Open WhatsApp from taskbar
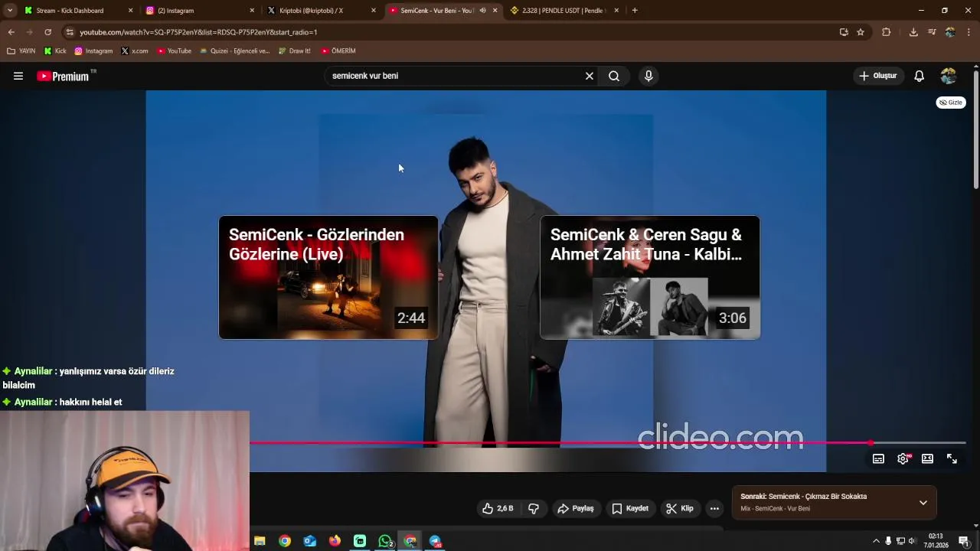The height and width of the screenshot is (551, 980). point(386,541)
